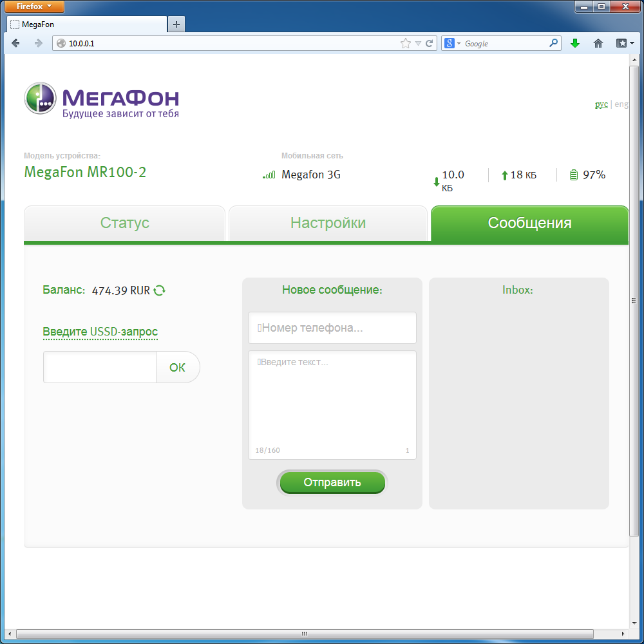This screenshot has width=644, height=644.
Task: Click the vertical scrollbar up arrow
Action: (x=634, y=60)
